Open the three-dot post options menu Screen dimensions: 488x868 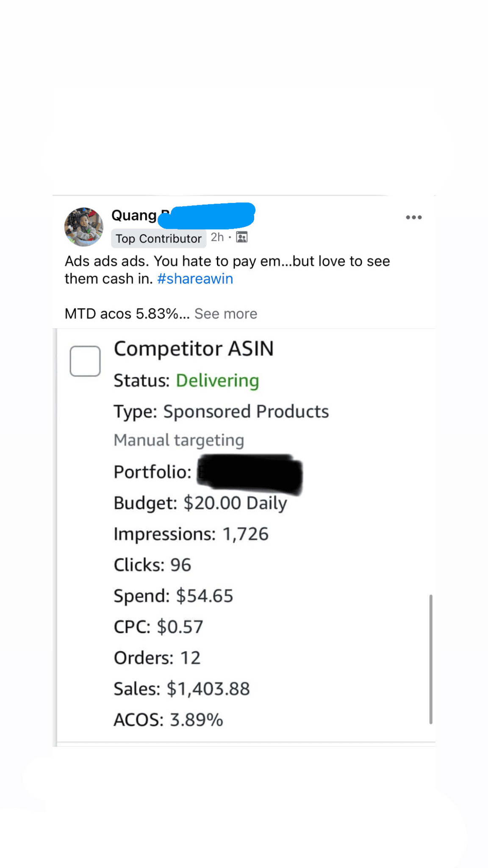[x=413, y=217]
